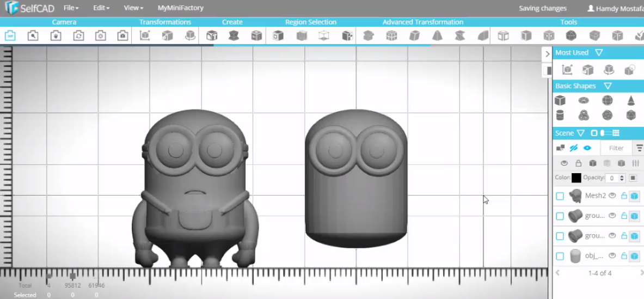Click the blue cube button on obj_ row
Screen dimensions: 644x299
click(x=634, y=257)
